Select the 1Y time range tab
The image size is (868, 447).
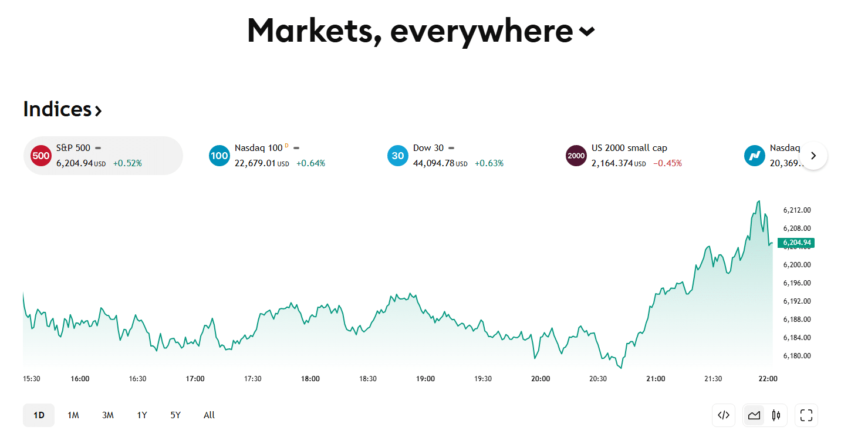click(x=142, y=415)
